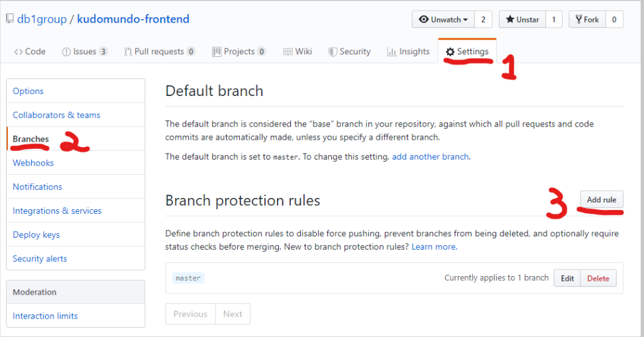This screenshot has width=644, height=337.
Task: Open the Learn more link
Action: (434, 247)
